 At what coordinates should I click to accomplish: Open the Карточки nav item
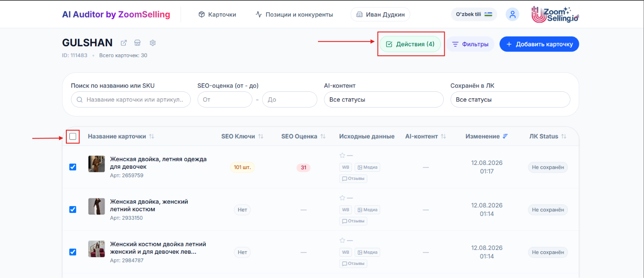[x=217, y=14]
